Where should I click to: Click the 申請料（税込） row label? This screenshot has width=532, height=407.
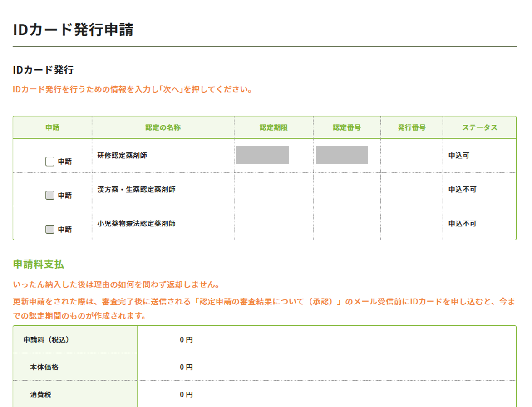point(46,339)
